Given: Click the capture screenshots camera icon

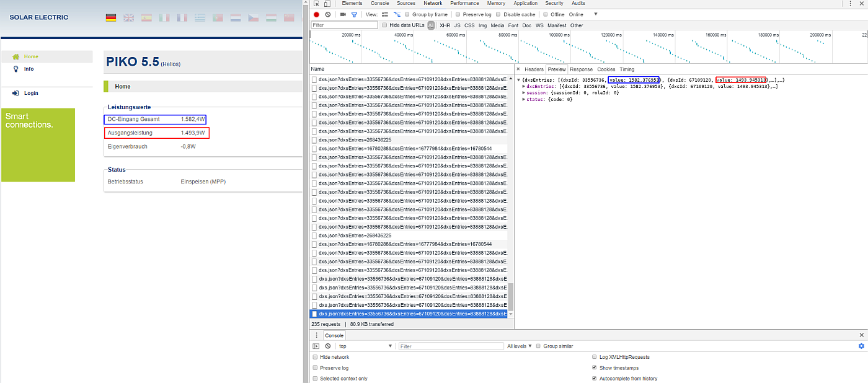Looking at the screenshot, I should pos(343,14).
